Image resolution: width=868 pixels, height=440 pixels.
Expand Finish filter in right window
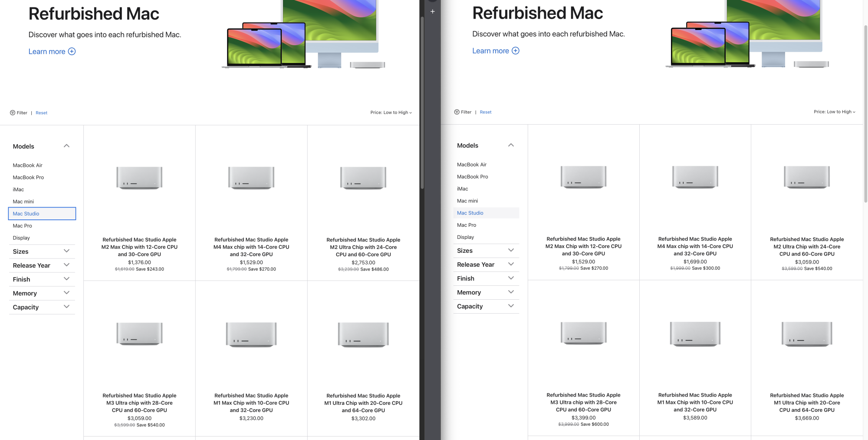coord(486,278)
